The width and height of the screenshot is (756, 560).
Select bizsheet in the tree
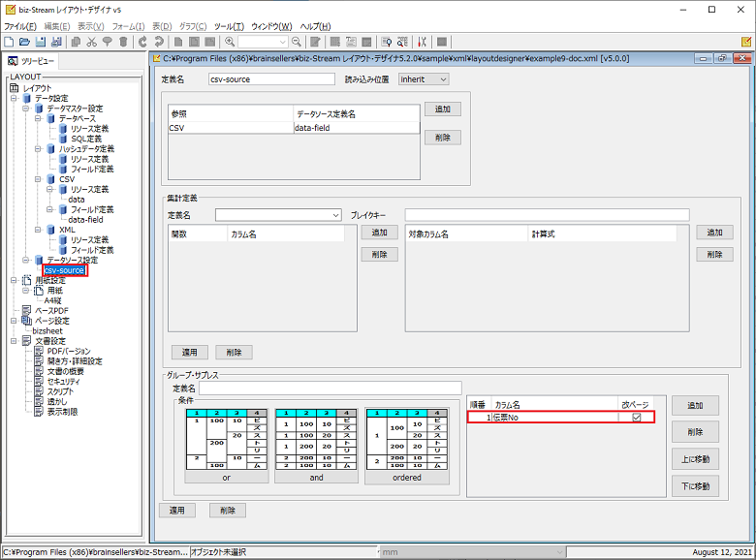pyautogui.click(x=47, y=331)
